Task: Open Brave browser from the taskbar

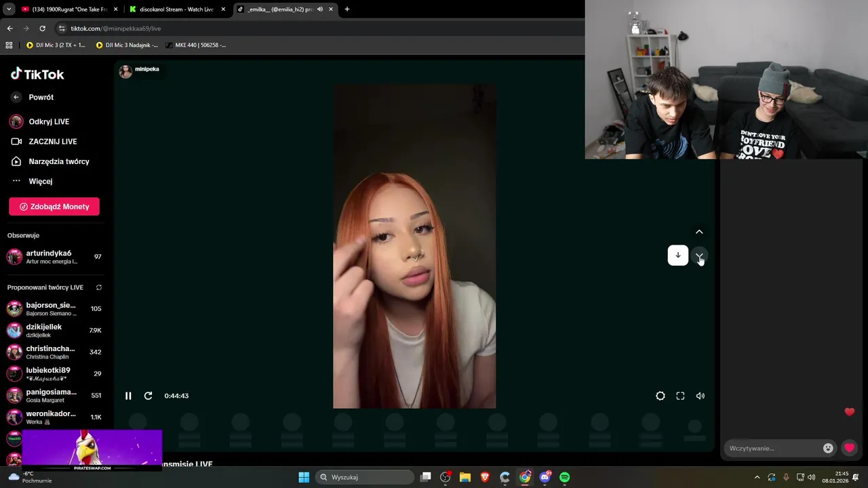Action: (x=485, y=477)
